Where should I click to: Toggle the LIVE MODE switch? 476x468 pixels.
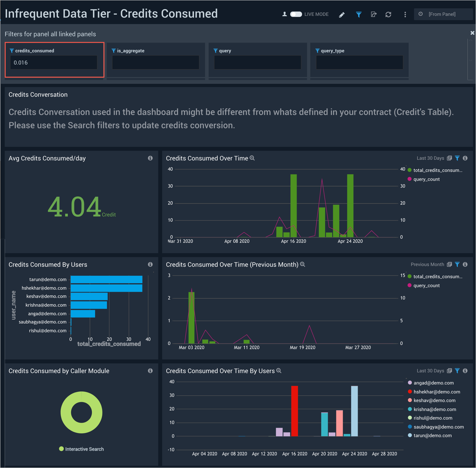point(296,14)
